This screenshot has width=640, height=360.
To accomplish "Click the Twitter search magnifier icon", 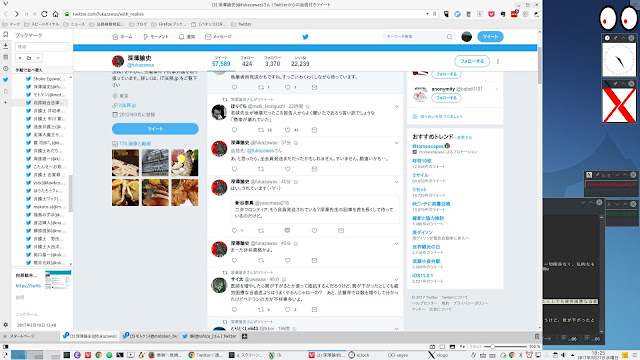I will point(449,37).
